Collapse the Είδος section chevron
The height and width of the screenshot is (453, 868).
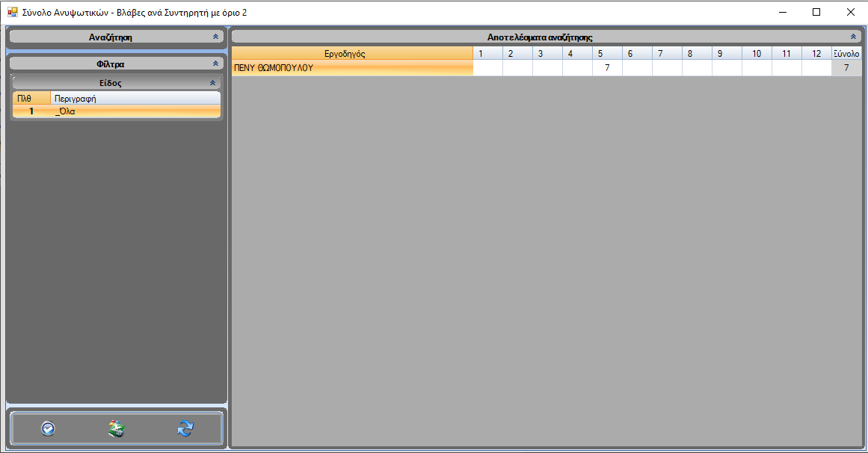click(x=212, y=83)
